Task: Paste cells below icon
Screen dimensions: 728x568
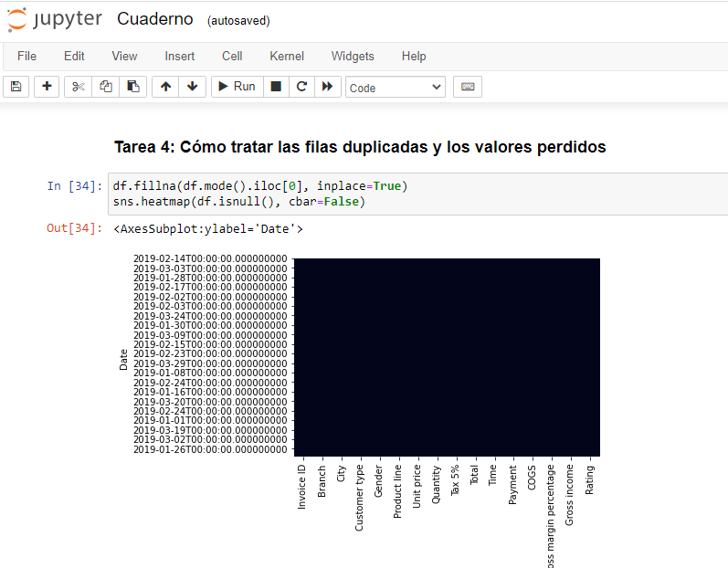Action: pyautogui.click(x=132, y=87)
